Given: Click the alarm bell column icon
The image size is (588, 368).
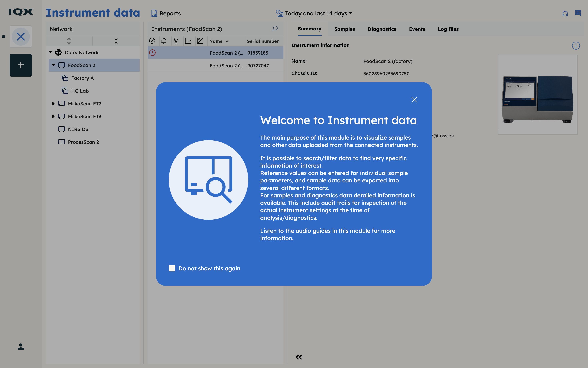Looking at the screenshot, I should coord(164,41).
